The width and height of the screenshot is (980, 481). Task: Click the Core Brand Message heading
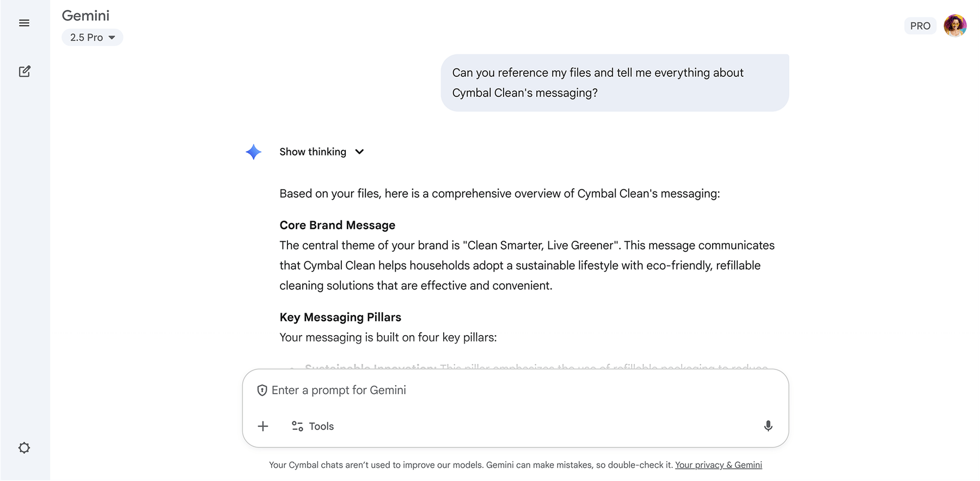point(337,225)
